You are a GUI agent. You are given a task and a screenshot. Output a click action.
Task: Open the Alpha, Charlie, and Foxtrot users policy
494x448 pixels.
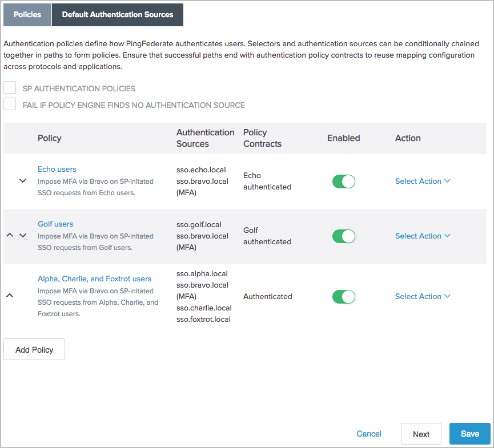(x=94, y=279)
